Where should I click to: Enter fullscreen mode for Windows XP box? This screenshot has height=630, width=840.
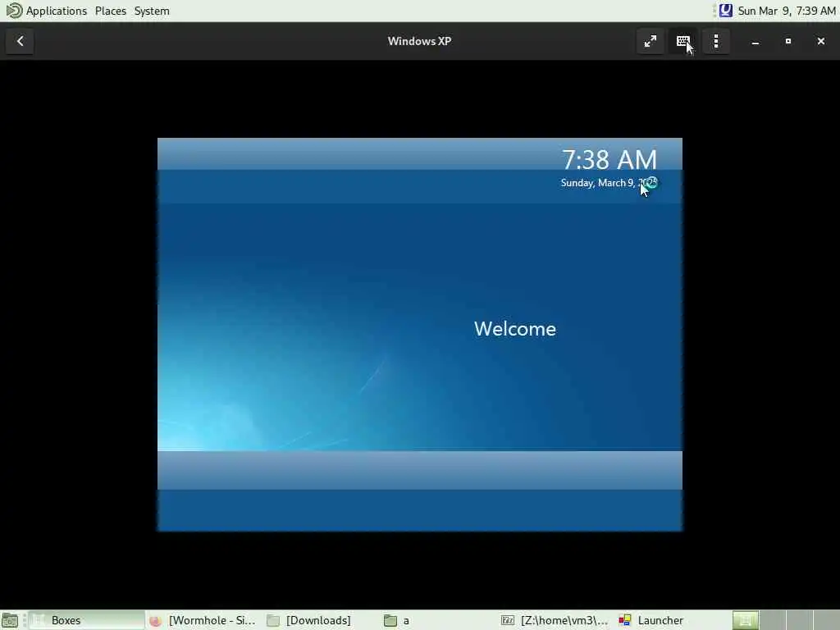click(x=651, y=41)
